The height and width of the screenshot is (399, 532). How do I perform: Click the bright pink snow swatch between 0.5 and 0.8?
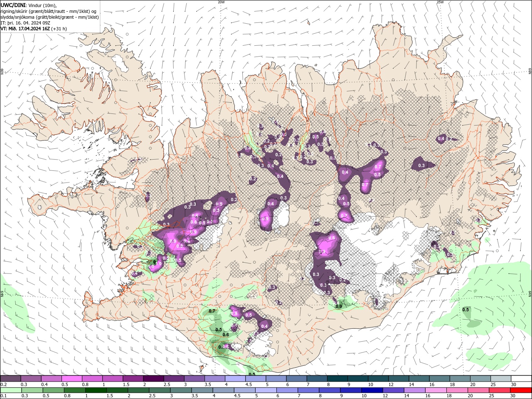71,378
